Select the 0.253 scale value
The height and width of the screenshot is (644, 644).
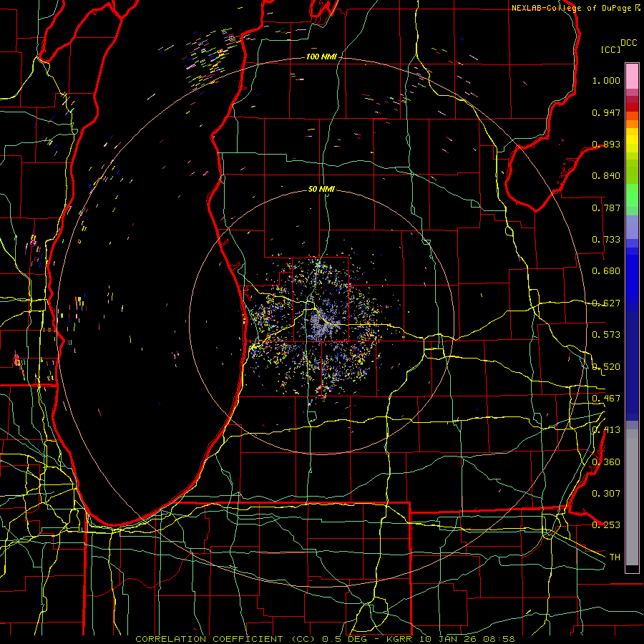coord(606,525)
